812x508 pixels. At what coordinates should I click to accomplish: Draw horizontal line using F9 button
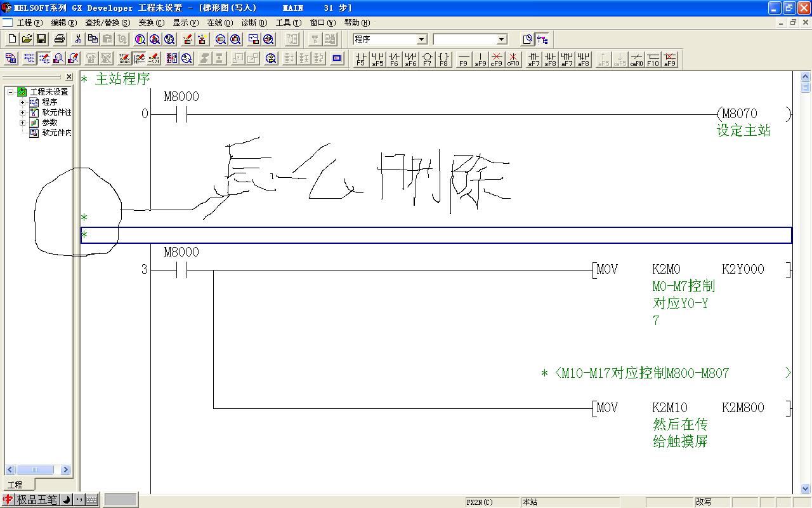click(463, 59)
